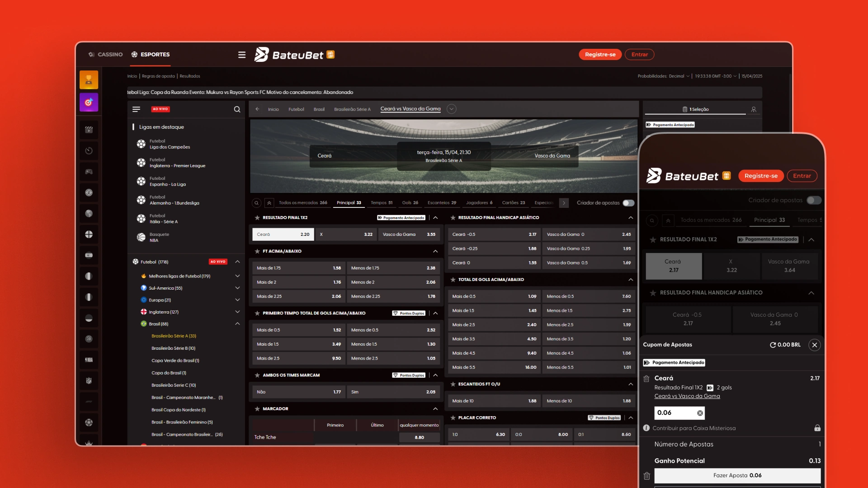The image size is (868, 488).
Task: Click the gift icon next to BateuBet logo
Action: tap(330, 54)
